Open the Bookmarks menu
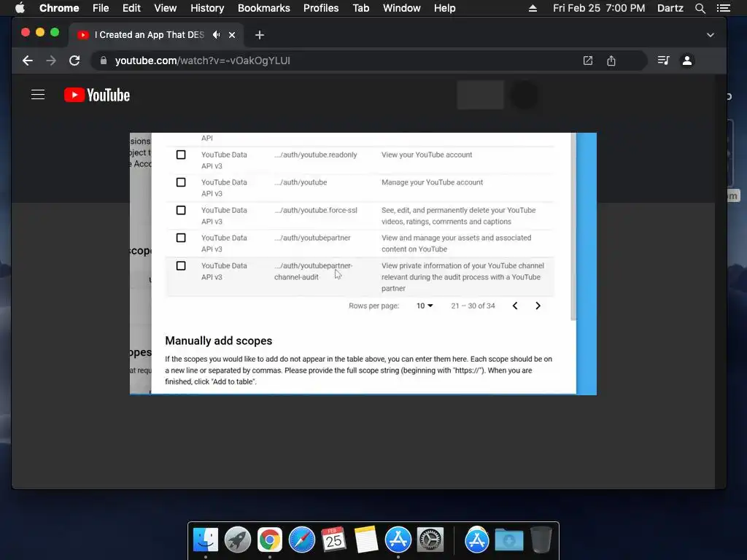Image resolution: width=747 pixels, height=560 pixels. (x=263, y=8)
